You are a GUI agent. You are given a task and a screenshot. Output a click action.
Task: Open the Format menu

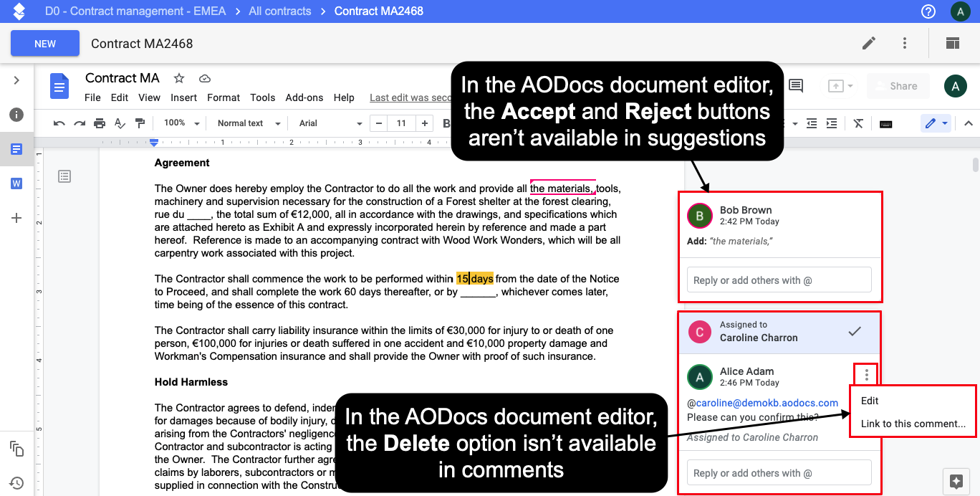pos(224,97)
